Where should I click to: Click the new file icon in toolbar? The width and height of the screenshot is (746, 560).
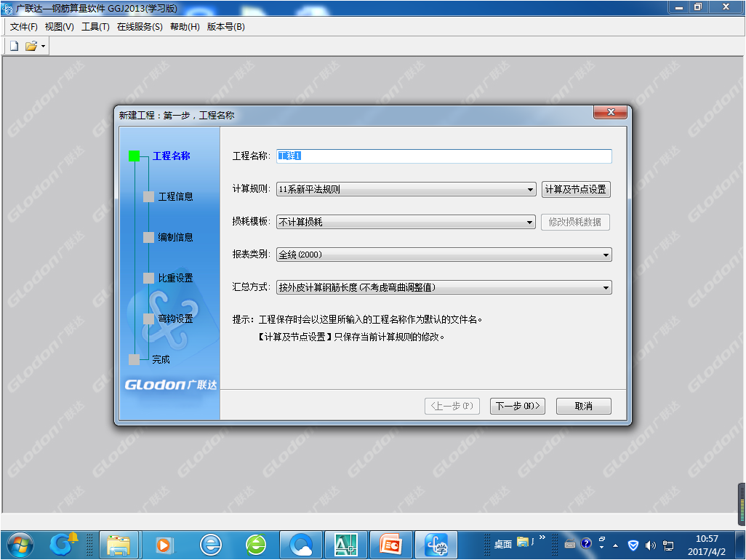click(15, 46)
